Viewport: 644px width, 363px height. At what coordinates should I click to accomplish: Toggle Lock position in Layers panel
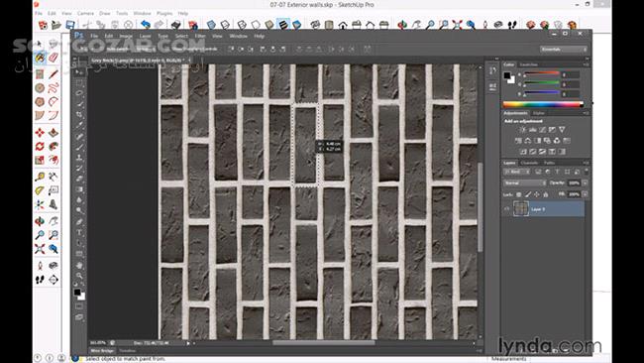[x=537, y=194]
